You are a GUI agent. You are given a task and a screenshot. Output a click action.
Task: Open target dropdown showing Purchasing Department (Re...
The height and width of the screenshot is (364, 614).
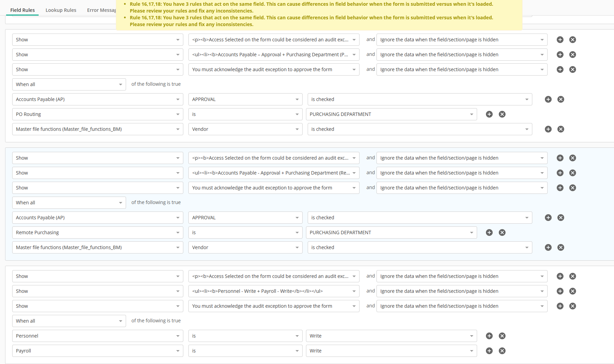274,173
